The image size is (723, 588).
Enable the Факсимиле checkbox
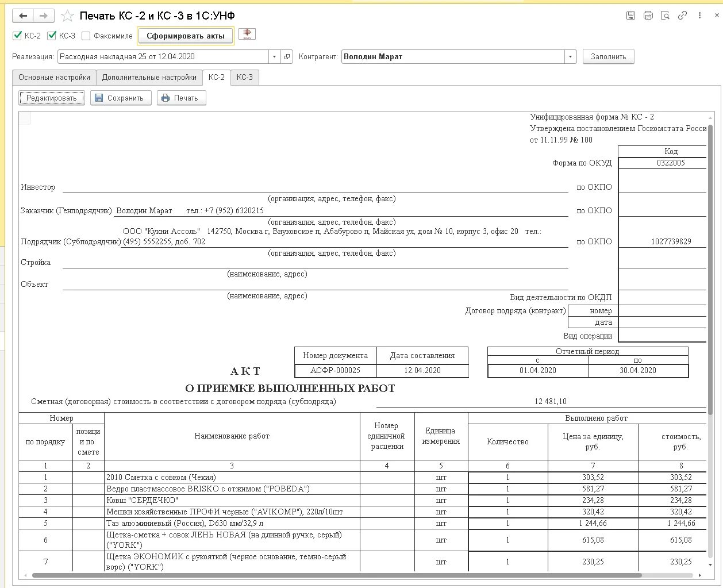pos(86,36)
